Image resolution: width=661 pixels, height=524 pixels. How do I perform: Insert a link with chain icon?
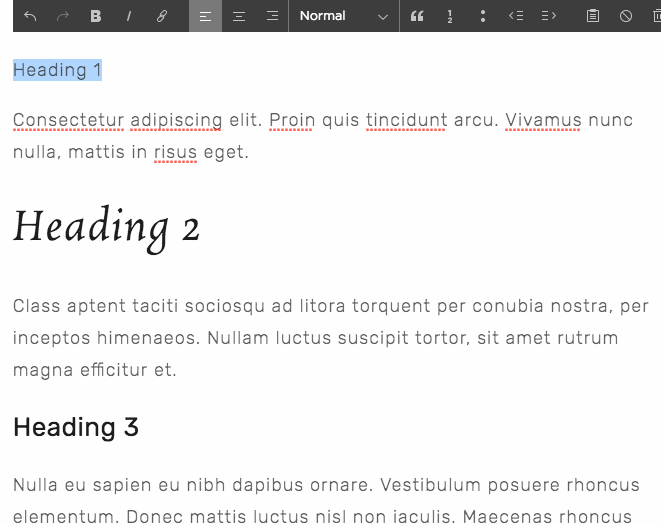pos(162,16)
